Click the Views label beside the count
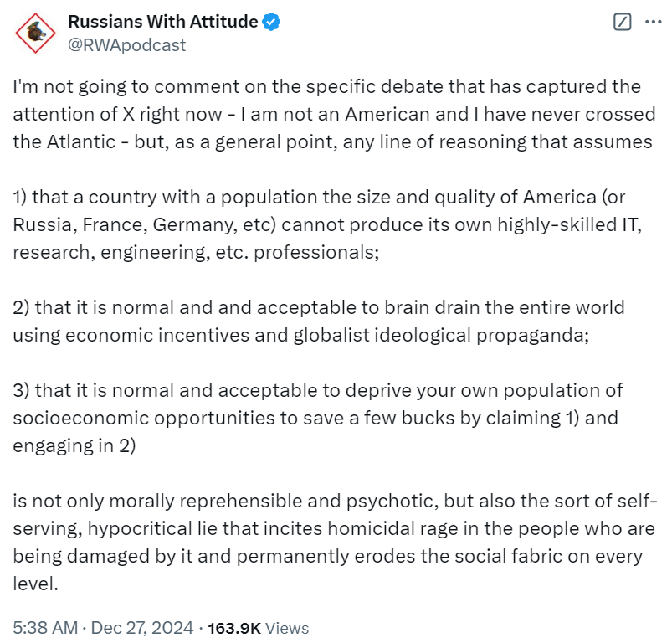The width and height of the screenshot is (672, 643). click(x=287, y=627)
